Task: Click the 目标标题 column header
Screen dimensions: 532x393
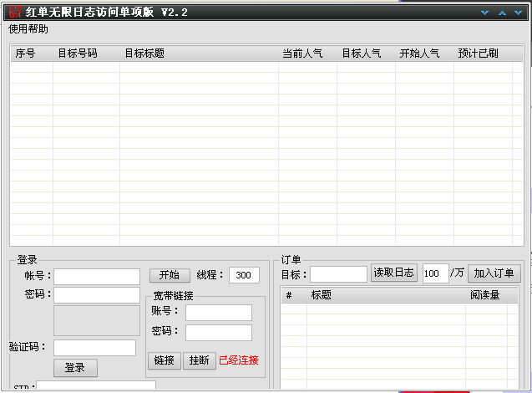Action: point(199,54)
